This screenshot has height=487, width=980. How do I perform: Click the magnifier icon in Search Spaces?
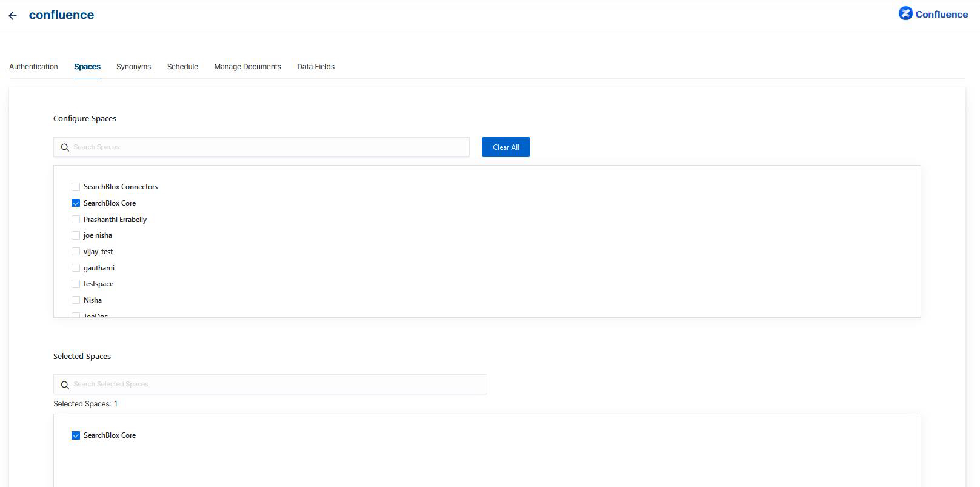[x=65, y=147]
